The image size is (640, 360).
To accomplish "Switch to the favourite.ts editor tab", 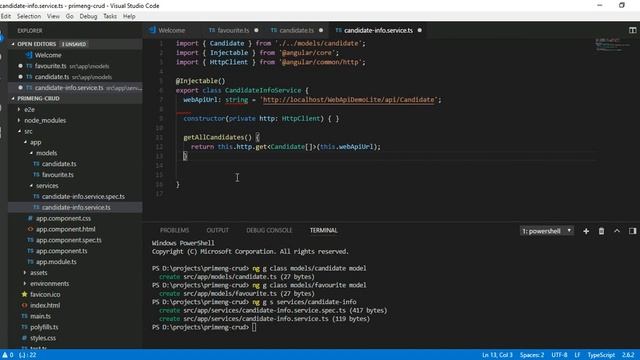I will (233, 30).
